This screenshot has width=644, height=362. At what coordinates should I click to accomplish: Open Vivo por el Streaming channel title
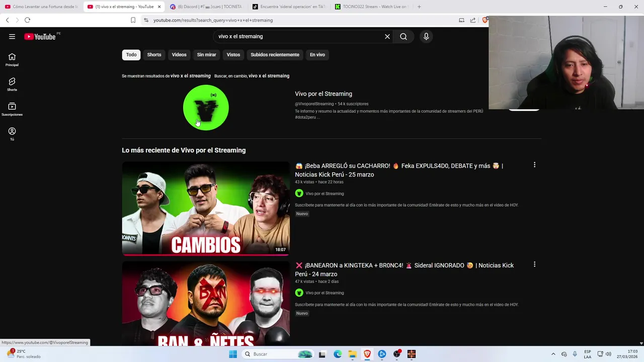pos(324,94)
